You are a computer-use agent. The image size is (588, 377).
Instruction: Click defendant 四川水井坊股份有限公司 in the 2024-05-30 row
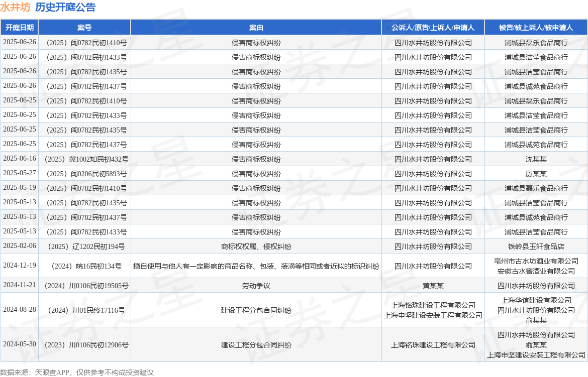(x=536, y=335)
